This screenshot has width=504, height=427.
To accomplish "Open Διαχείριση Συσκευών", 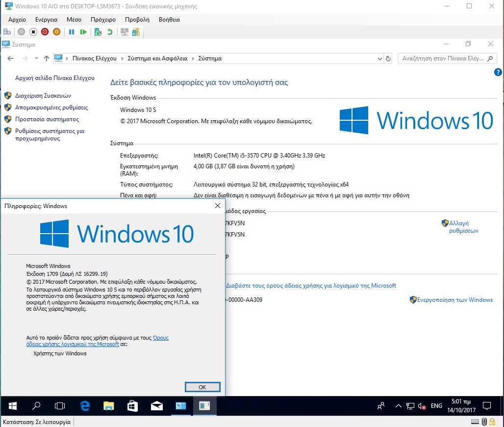I will [x=43, y=96].
